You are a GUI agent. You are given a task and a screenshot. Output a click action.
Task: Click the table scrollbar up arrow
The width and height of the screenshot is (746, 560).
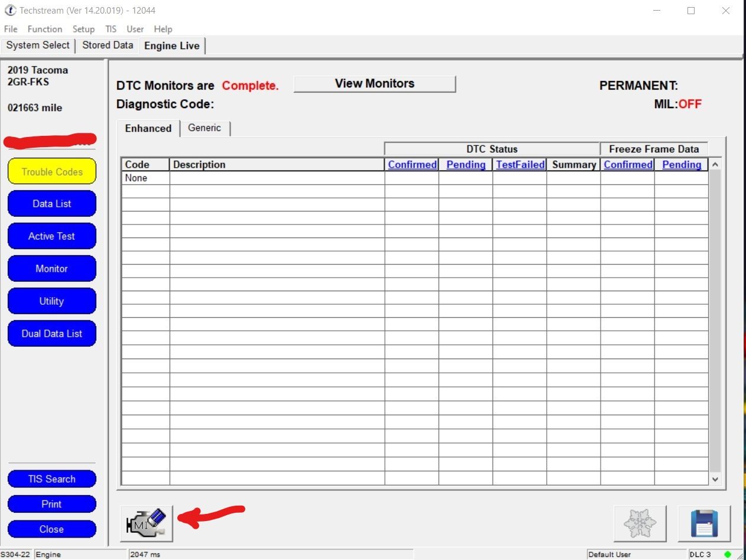coord(715,165)
